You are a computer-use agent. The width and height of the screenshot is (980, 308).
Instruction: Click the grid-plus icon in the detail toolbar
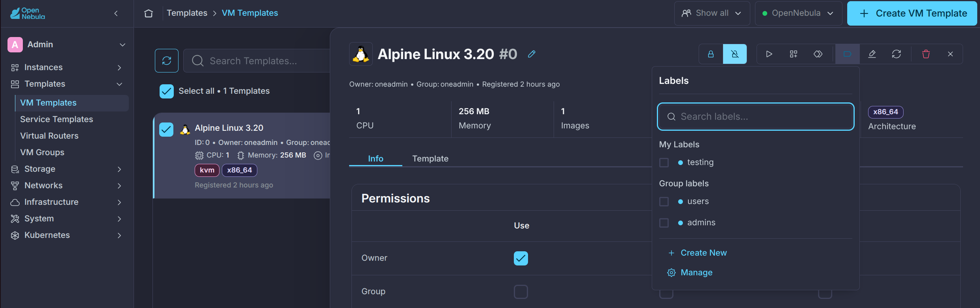click(793, 54)
